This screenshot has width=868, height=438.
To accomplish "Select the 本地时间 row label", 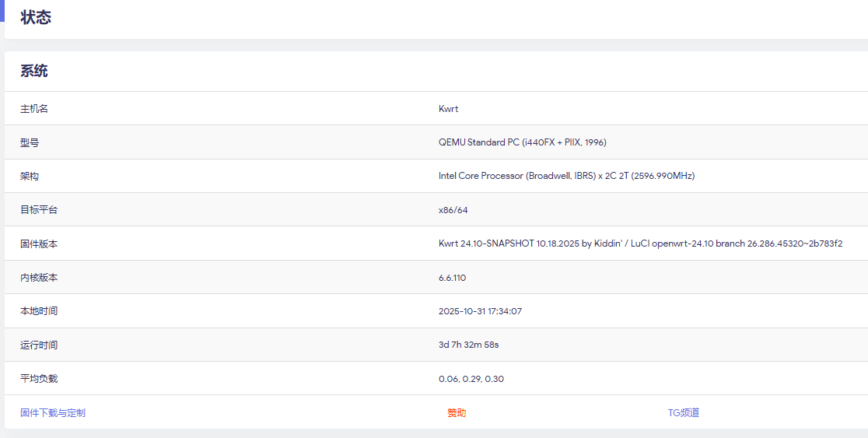I will coord(39,311).
